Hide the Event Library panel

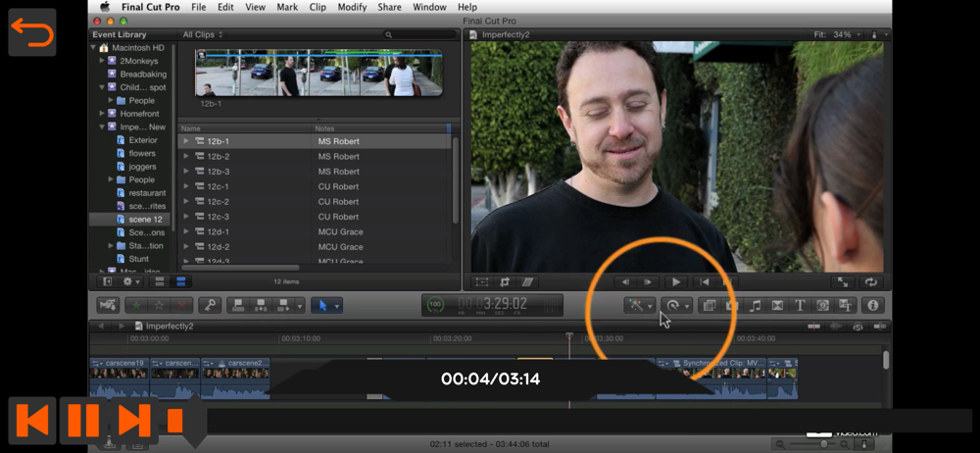(108, 281)
